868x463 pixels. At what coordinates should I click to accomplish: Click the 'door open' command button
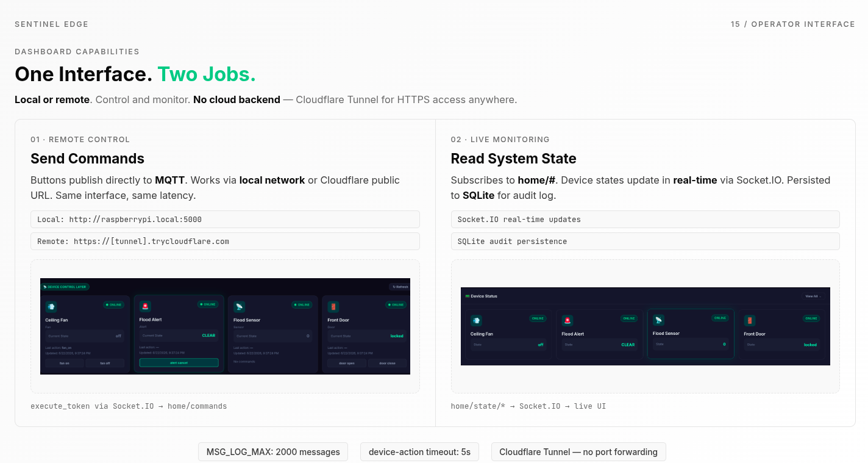point(347,363)
